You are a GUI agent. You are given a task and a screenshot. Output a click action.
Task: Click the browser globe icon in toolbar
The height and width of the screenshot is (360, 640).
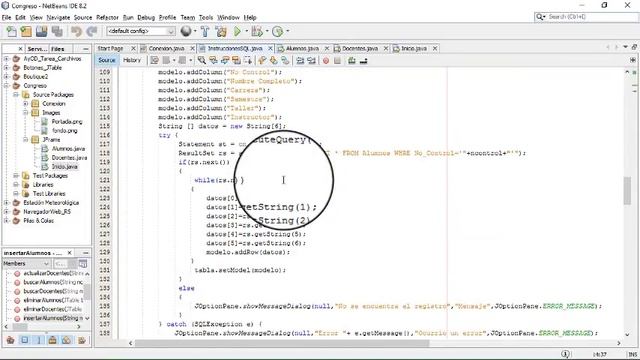coord(186,31)
